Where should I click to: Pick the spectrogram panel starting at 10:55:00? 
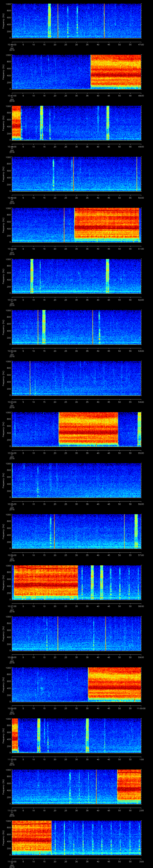tap(76, 481)
